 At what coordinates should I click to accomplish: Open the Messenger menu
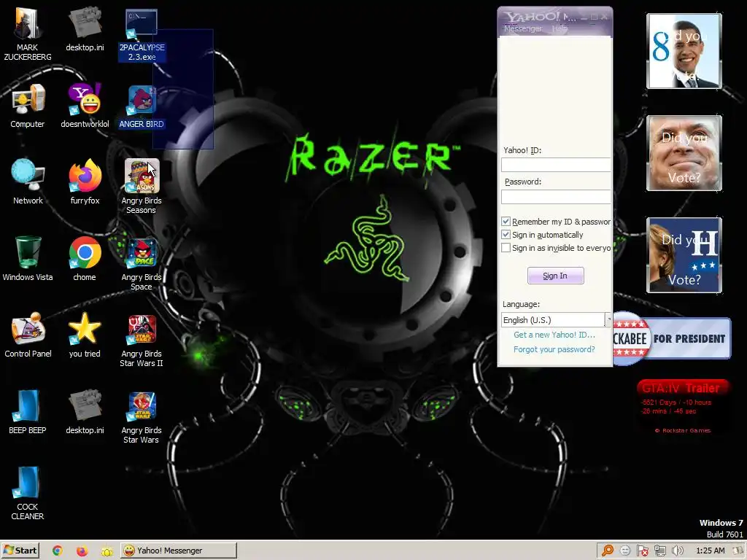tap(522, 28)
